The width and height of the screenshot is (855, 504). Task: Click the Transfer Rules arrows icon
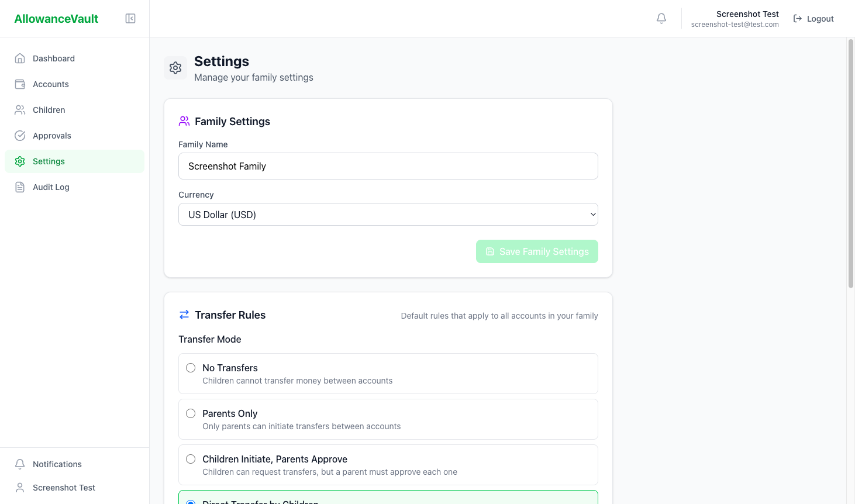[x=184, y=315]
